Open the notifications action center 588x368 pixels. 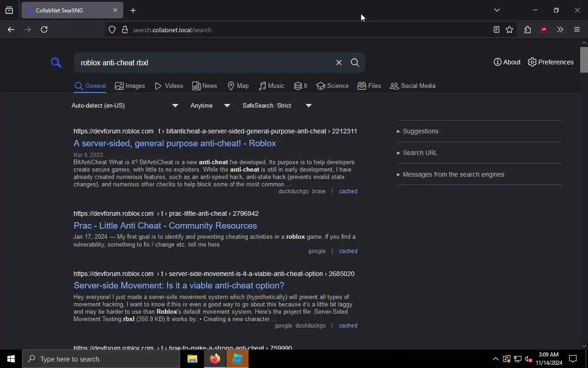tap(573, 359)
